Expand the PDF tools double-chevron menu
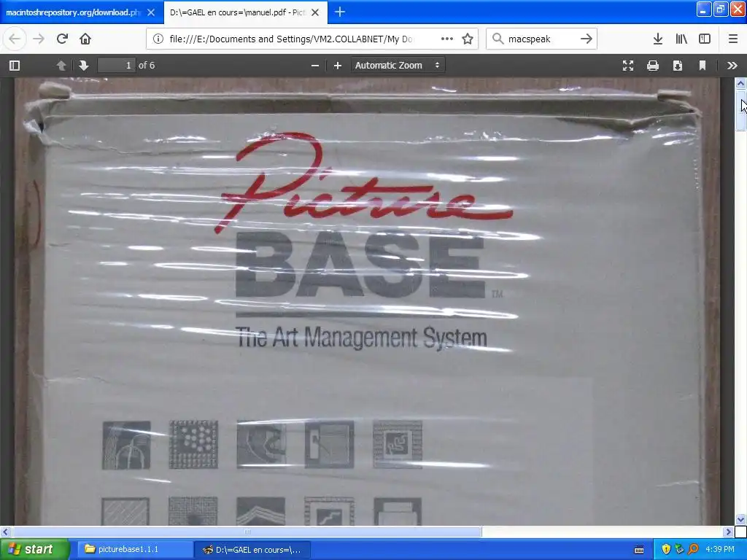This screenshot has width=747, height=560. point(732,65)
